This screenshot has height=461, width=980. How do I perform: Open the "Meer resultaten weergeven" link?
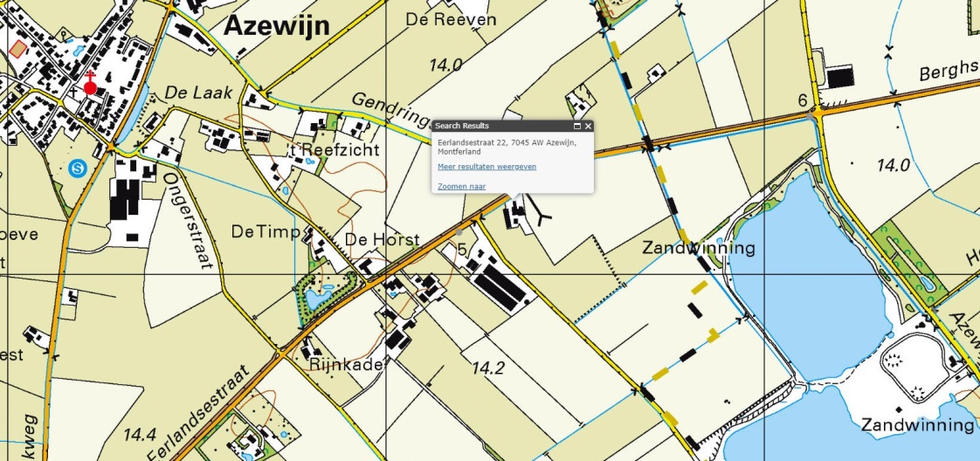coord(487,166)
